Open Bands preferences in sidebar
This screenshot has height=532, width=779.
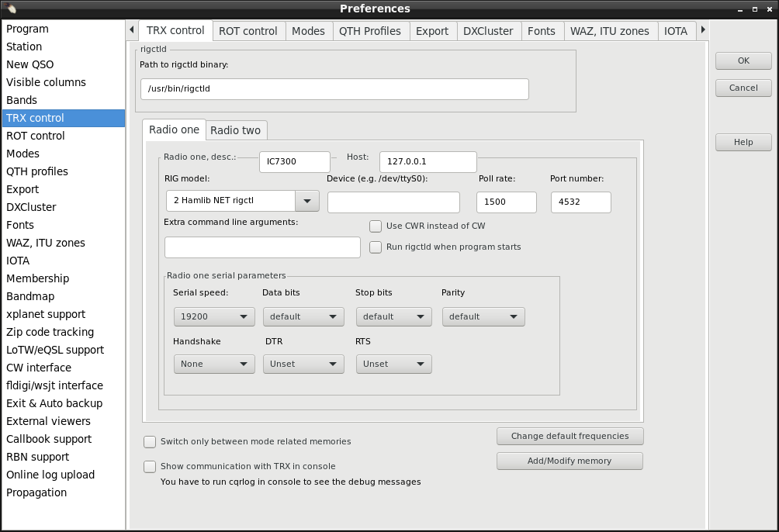click(64, 100)
